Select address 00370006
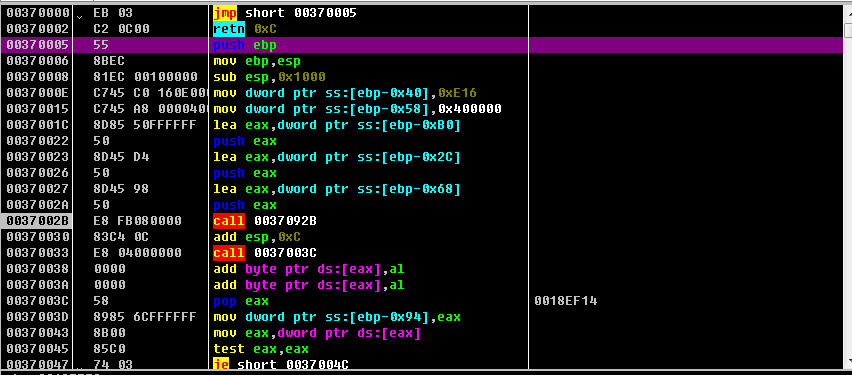Screen dimensions: 852x375 [x=37, y=61]
